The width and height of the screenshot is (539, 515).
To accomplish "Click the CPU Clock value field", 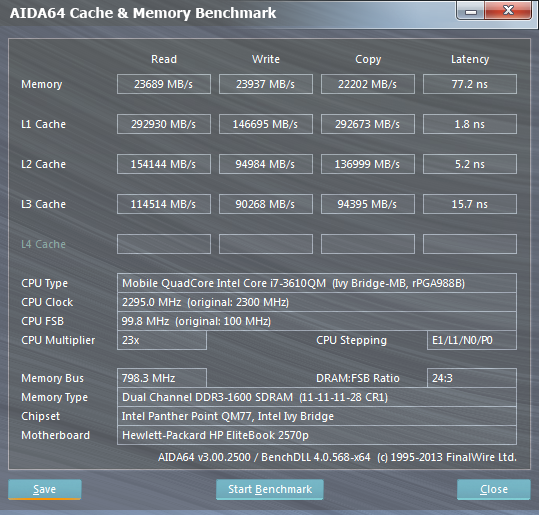I will coord(317,302).
